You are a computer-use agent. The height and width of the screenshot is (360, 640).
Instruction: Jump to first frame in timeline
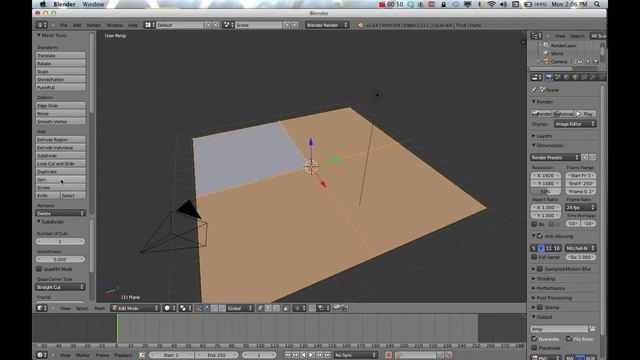tap(287, 355)
